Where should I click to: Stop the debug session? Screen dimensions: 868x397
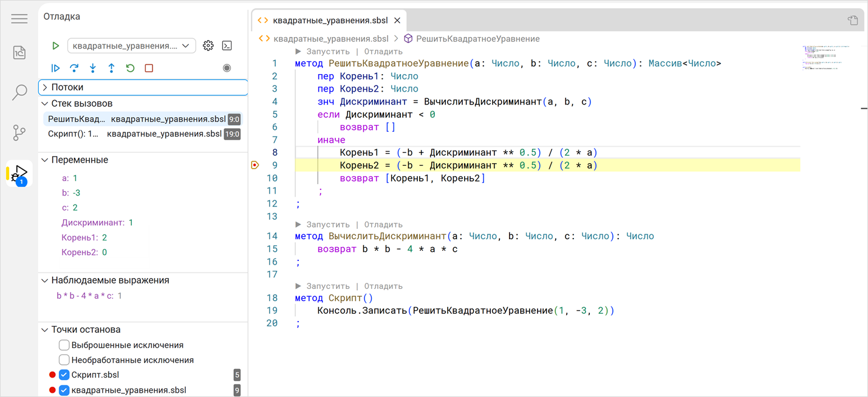[x=149, y=68]
